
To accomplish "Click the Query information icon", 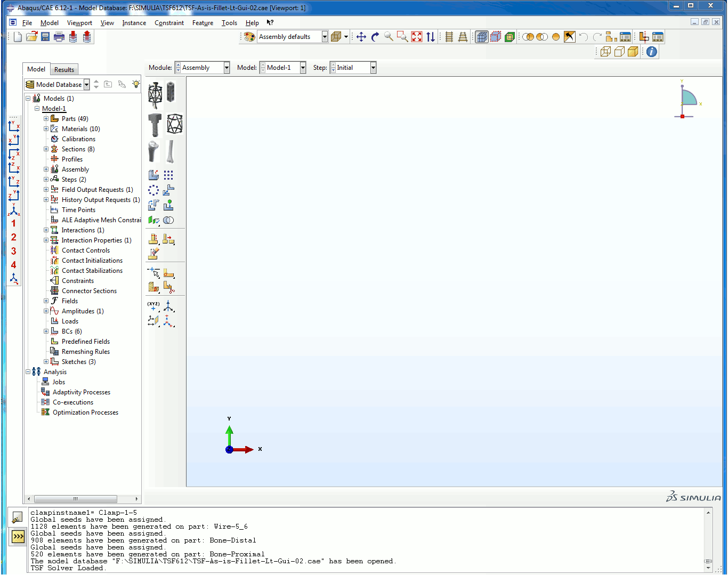I will click(652, 52).
